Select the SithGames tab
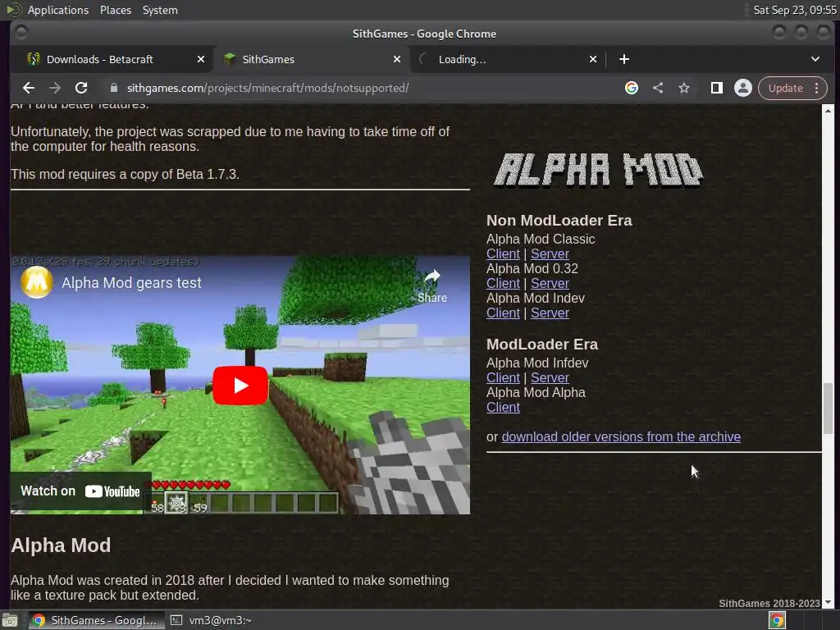The width and height of the screenshot is (840, 630). pos(268,59)
